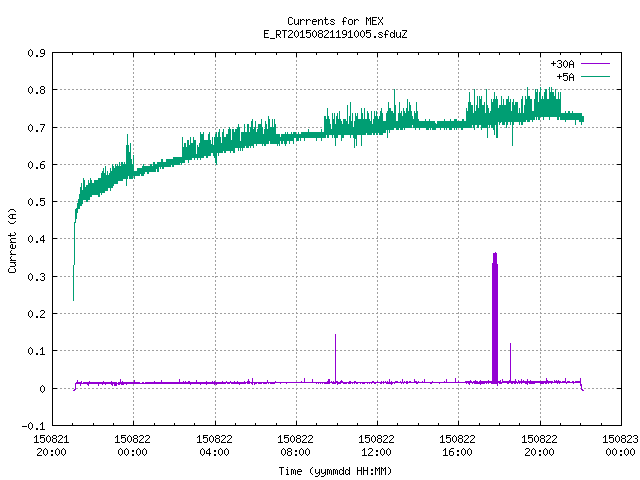
Task: Click the 150823 00:00 x-axis tick label
Action: [620, 446]
